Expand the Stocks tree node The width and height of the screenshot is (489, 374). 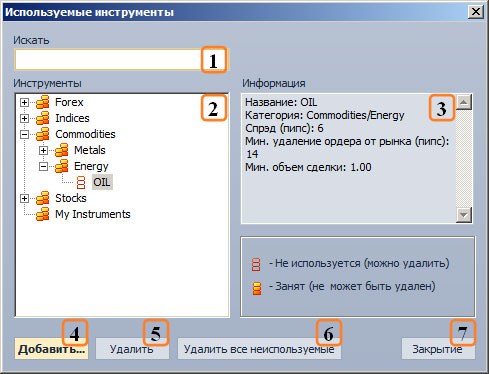tap(24, 198)
